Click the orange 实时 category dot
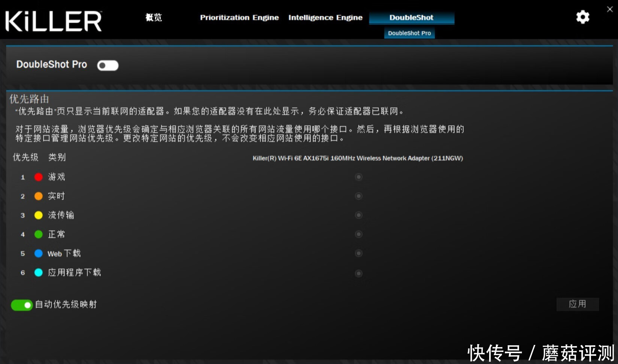618x364 pixels. 39,196
